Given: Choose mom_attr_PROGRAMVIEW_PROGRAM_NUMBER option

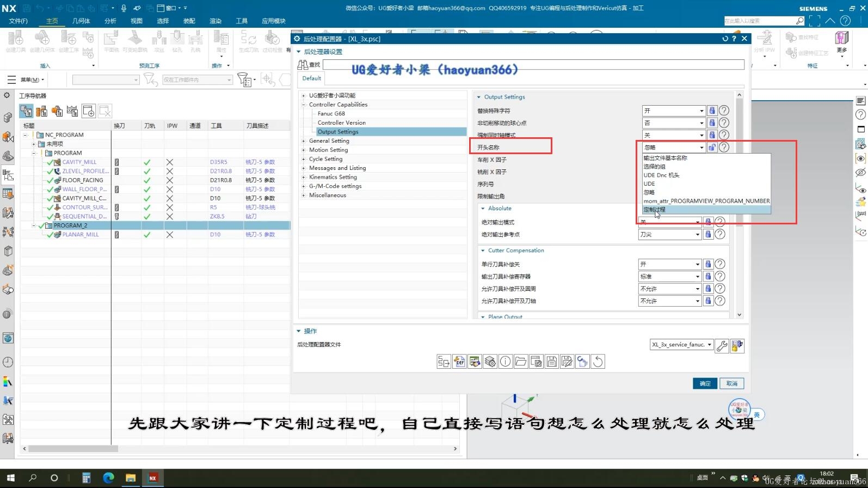Looking at the screenshot, I should pyautogui.click(x=706, y=201).
